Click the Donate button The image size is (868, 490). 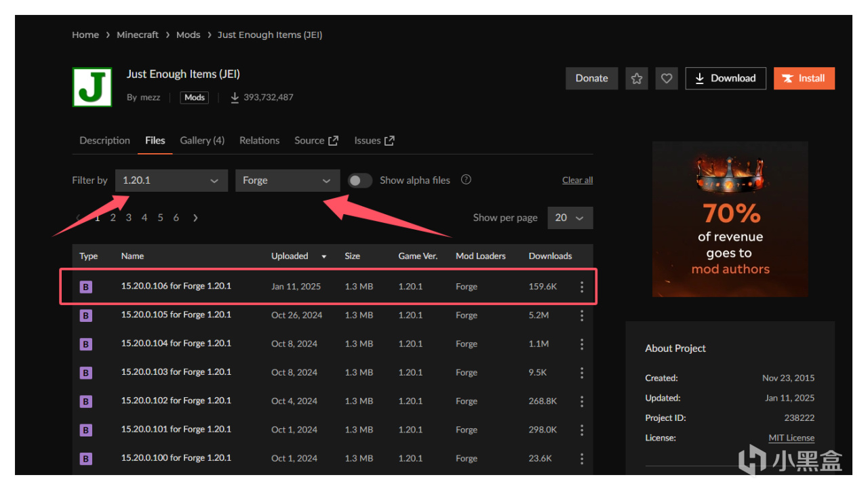click(592, 79)
